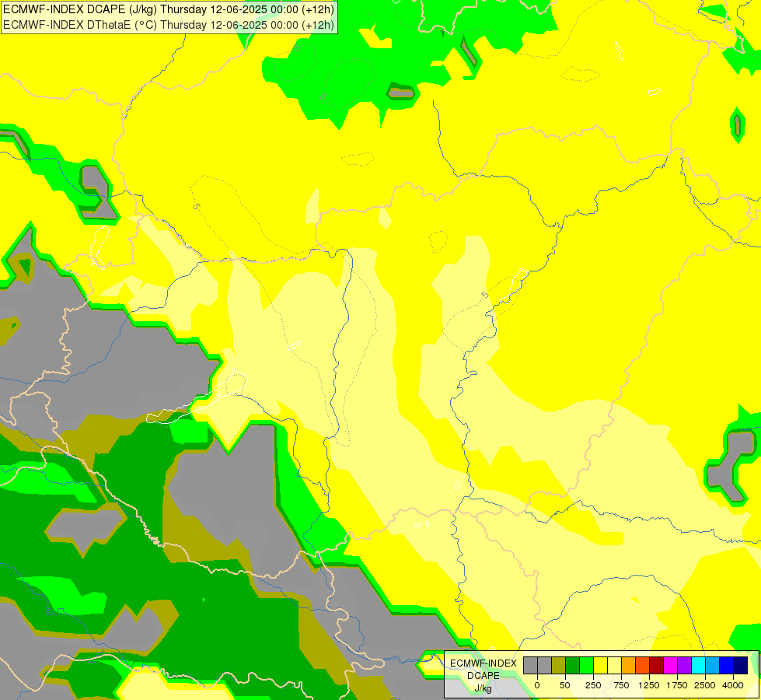Select the pale yellow legend swatch
The image size is (761, 700).
click(614, 665)
